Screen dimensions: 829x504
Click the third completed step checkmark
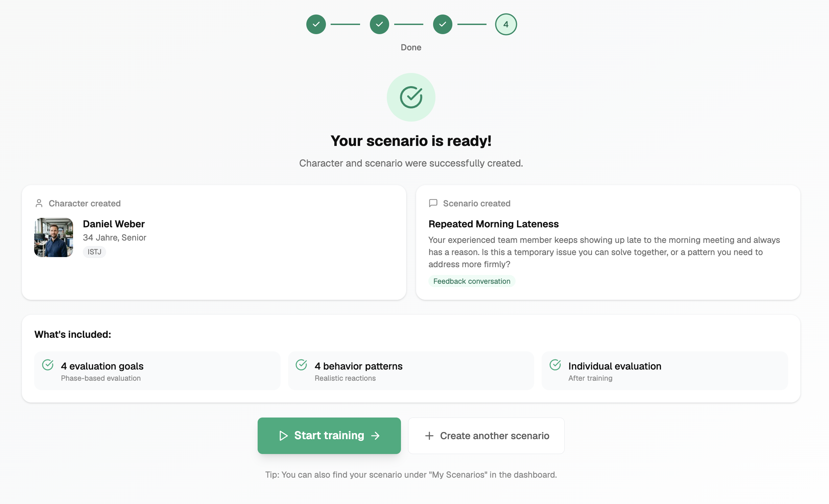[442, 24]
